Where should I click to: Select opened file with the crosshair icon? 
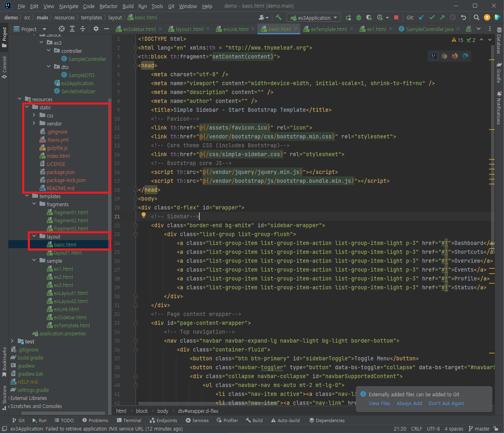[61, 29]
